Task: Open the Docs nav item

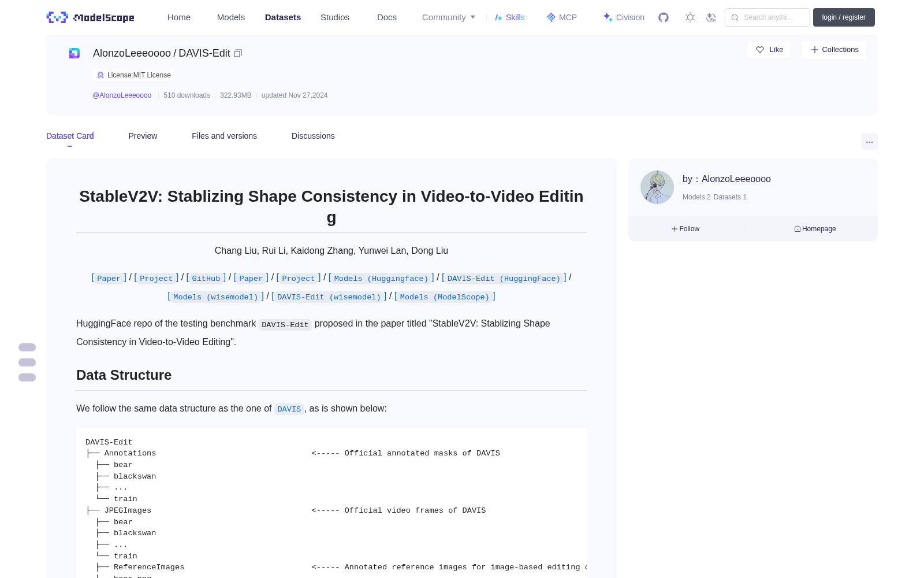Action: (x=387, y=17)
